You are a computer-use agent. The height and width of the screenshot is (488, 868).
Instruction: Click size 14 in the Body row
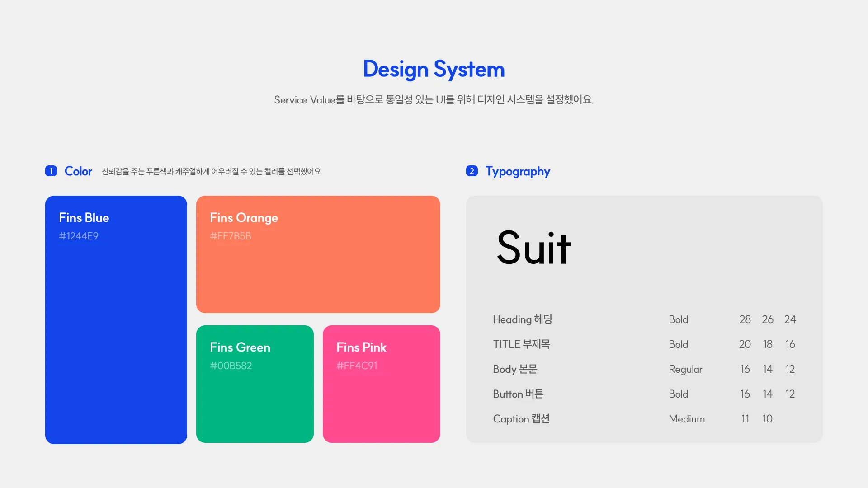[768, 369]
